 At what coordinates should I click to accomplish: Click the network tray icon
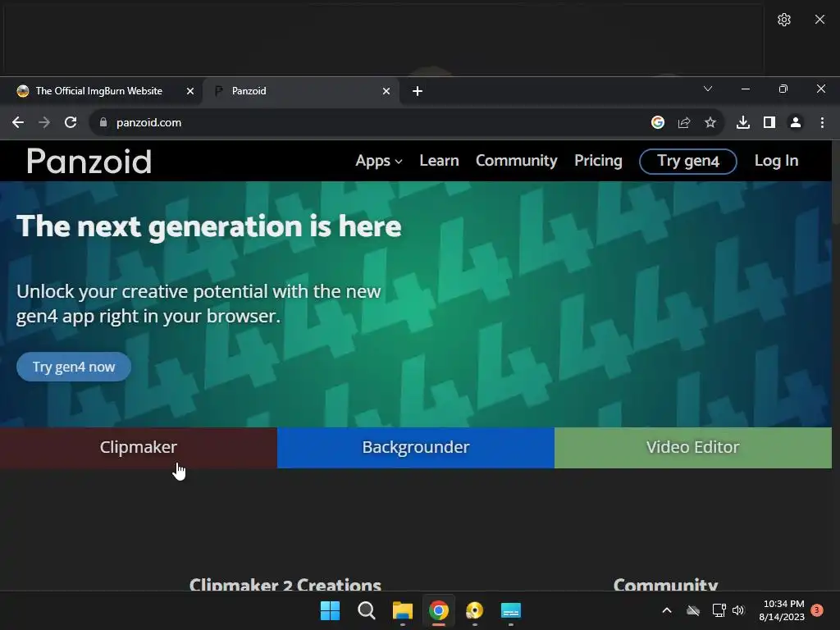[x=719, y=610]
